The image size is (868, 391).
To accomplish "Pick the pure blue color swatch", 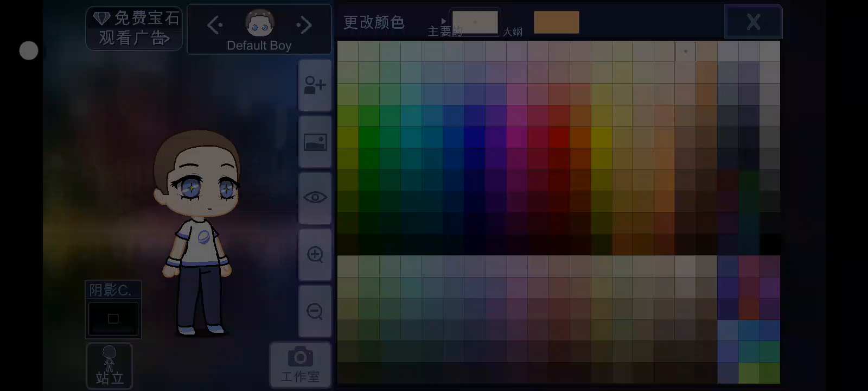I will [x=475, y=137].
